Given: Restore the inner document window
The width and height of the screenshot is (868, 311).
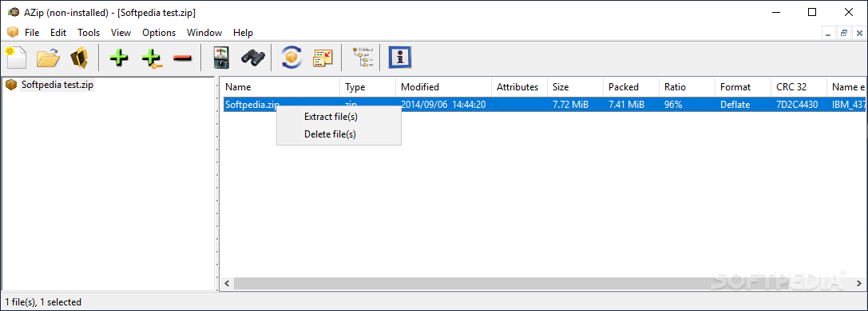Looking at the screenshot, I should coord(844,34).
